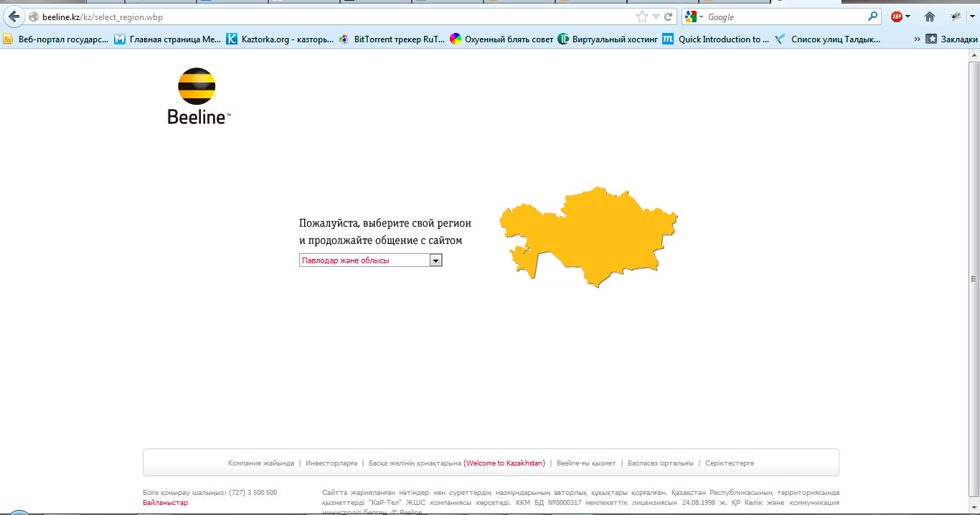980x515 pixels.
Task: Open the Закладки bookmarks menu
Action: tap(951, 39)
